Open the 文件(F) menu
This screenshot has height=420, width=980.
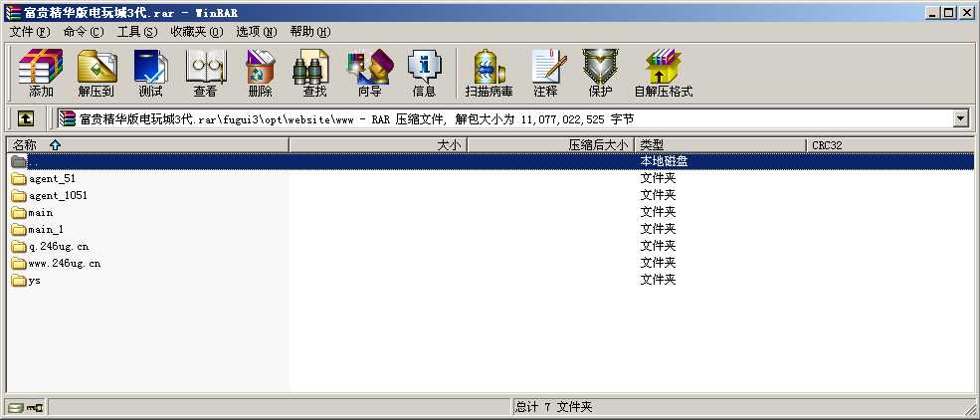click(x=30, y=31)
